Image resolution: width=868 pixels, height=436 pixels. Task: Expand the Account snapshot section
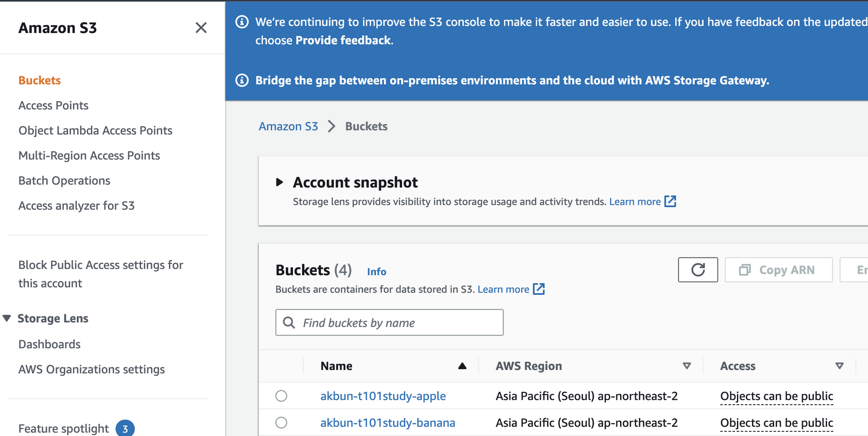(x=280, y=182)
